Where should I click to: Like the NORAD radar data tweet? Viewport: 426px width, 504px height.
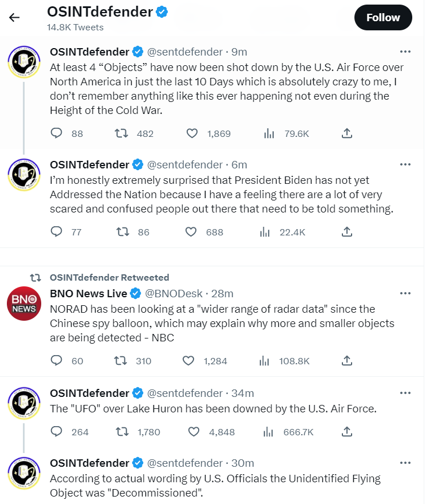point(188,361)
